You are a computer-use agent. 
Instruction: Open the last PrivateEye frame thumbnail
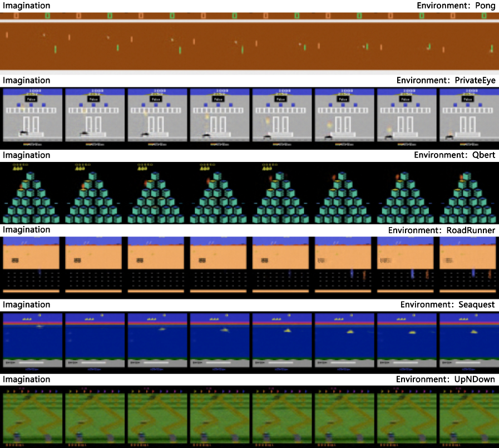(x=468, y=118)
